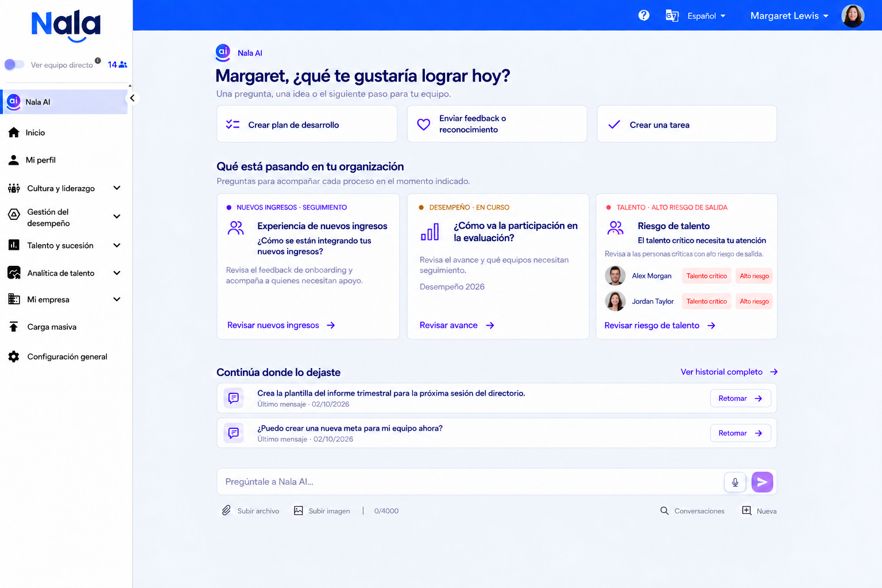The image size is (882, 588).
Task: Click Jordan Taylor's Talento crítico tag
Action: click(x=706, y=301)
